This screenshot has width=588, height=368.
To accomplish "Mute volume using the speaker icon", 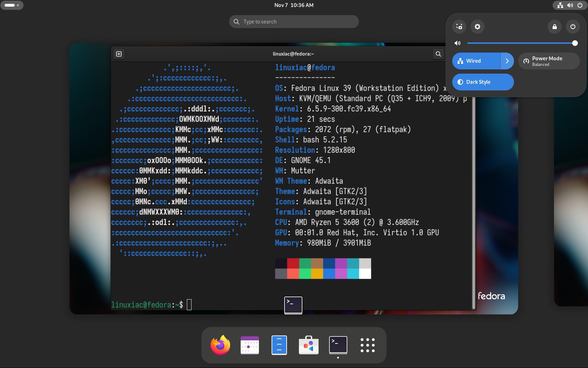I will click(x=457, y=43).
